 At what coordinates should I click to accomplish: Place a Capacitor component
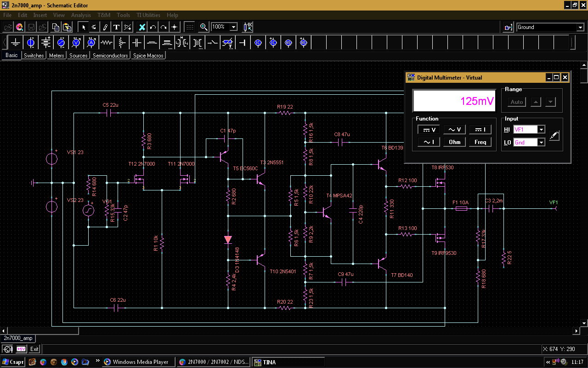pos(137,43)
